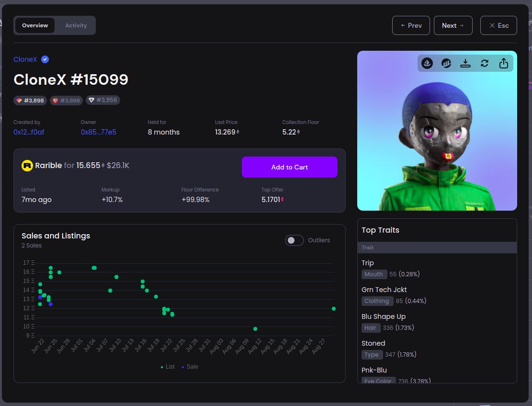Go to the previous item with Prev
The width and height of the screenshot is (532, 406).
point(411,25)
